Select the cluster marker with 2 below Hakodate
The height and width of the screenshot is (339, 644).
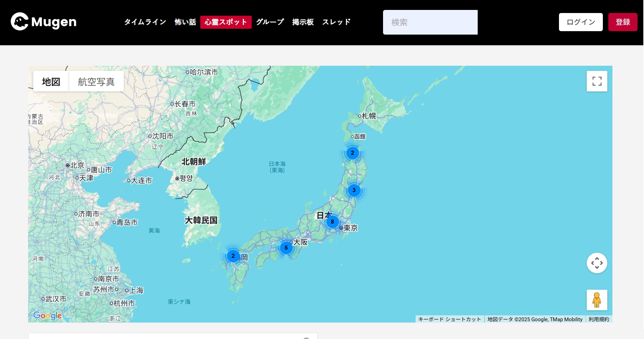point(352,153)
